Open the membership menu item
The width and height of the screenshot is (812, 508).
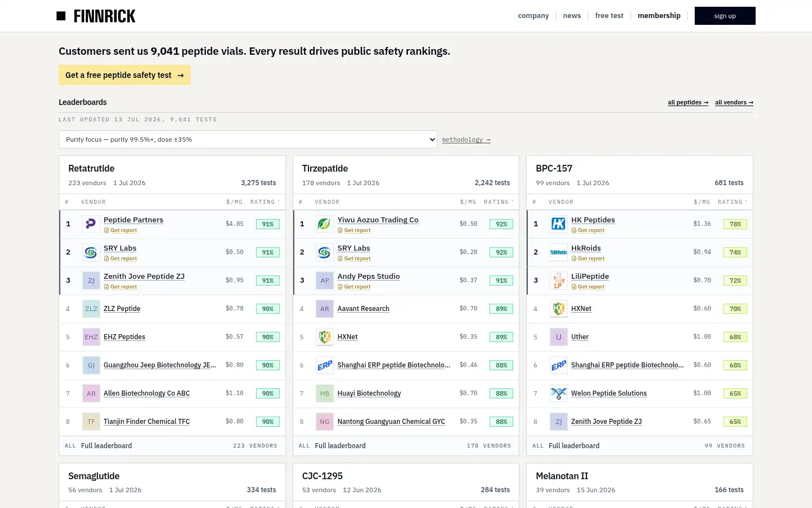point(659,16)
